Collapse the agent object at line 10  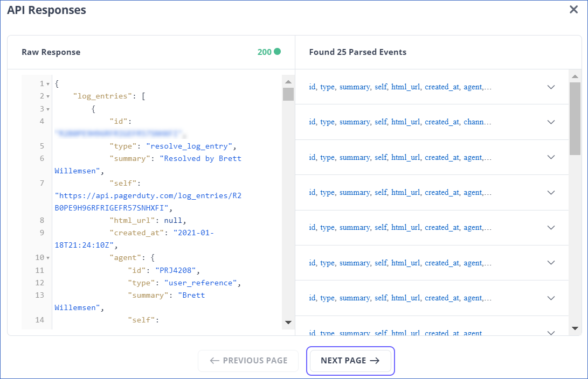pyautogui.click(x=47, y=257)
